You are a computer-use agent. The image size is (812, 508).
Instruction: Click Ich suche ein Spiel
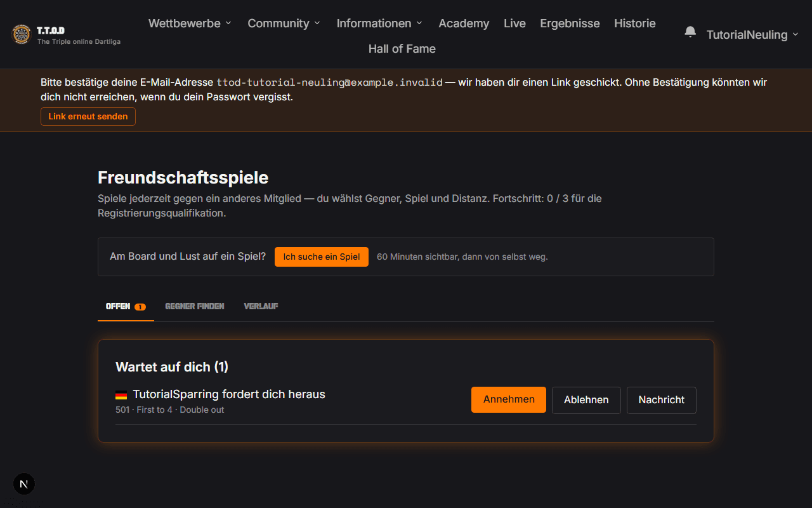(322, 257)
